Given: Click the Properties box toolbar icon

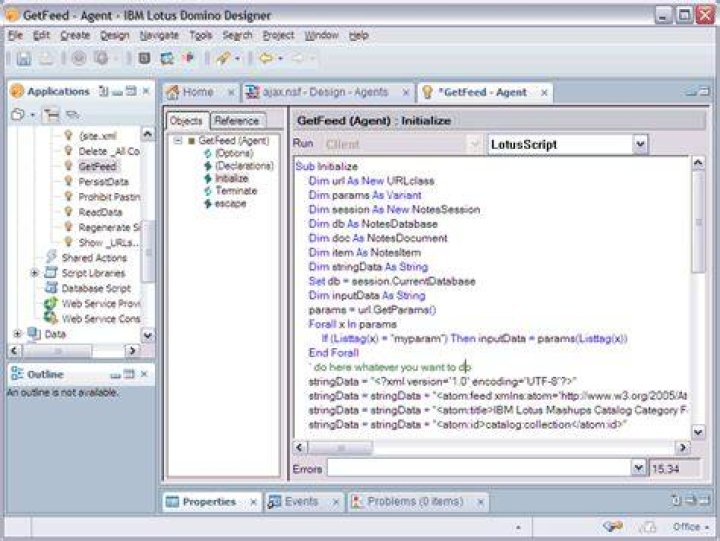Looking at the screenshot, I should coord(144,58).
